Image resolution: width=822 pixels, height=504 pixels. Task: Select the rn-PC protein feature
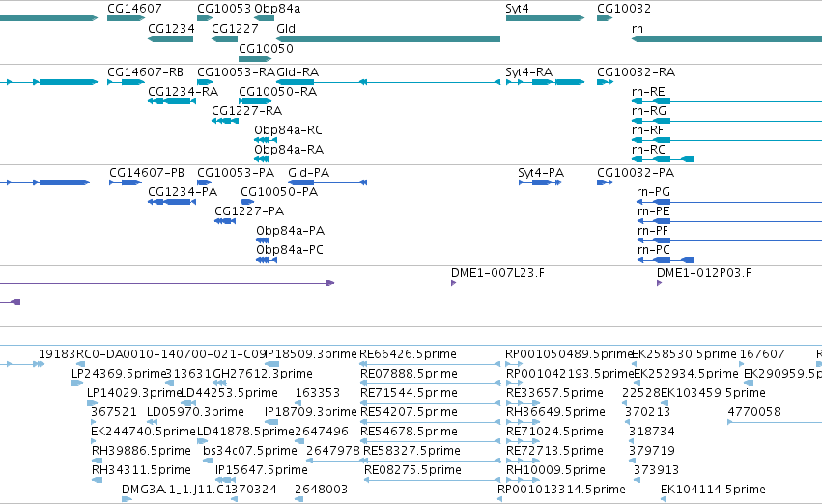click(x=666, y=260)
